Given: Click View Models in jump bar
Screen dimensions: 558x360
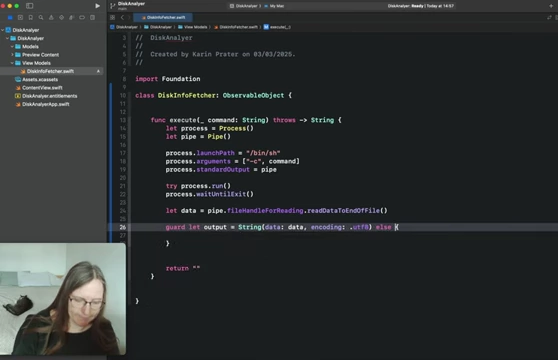Looking at the screenshot, I should (x=193, y=27).
